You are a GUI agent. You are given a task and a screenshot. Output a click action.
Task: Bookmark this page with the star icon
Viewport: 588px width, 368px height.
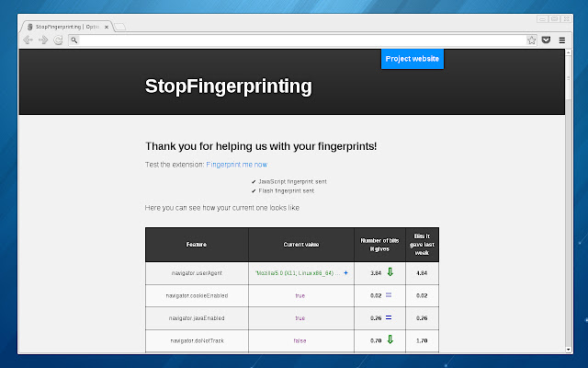(x=531, y=40)
